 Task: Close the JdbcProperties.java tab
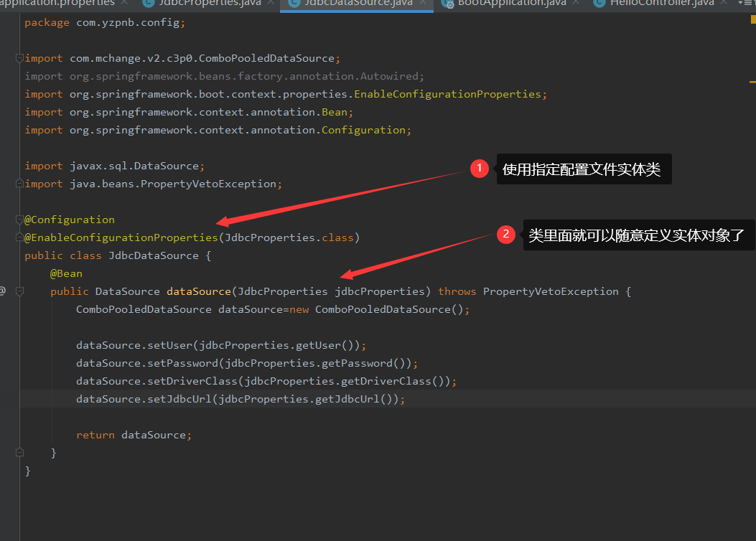271,3
